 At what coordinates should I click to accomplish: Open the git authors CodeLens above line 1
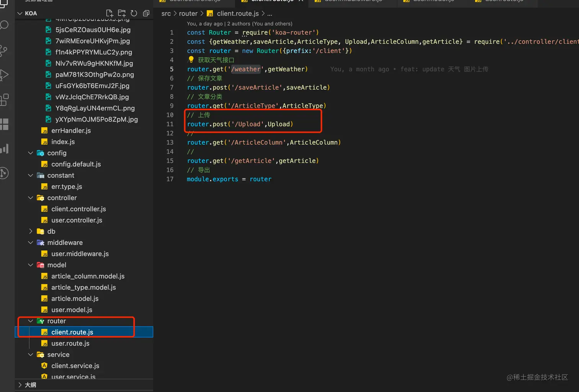(x=240, y=24)
